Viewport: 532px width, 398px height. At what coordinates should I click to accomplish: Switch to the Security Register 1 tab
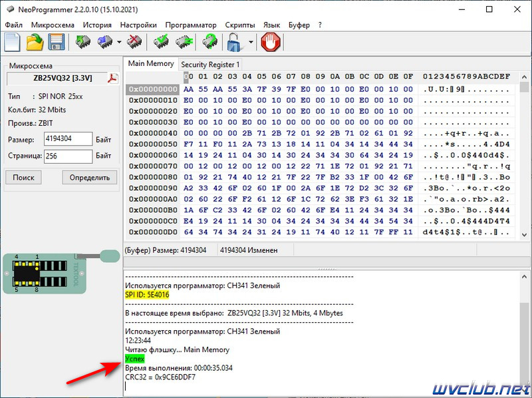click(210, 64)
